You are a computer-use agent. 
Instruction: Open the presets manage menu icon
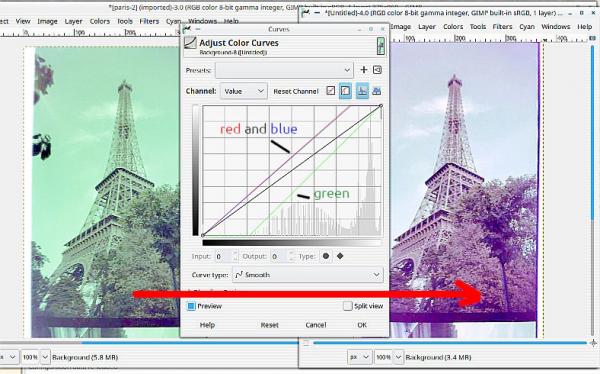pyautogui.click(x=377, y=70)
